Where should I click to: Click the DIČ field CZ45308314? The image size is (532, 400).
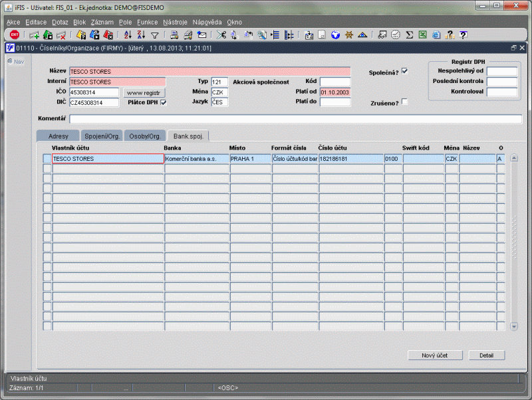click(94, 102)
